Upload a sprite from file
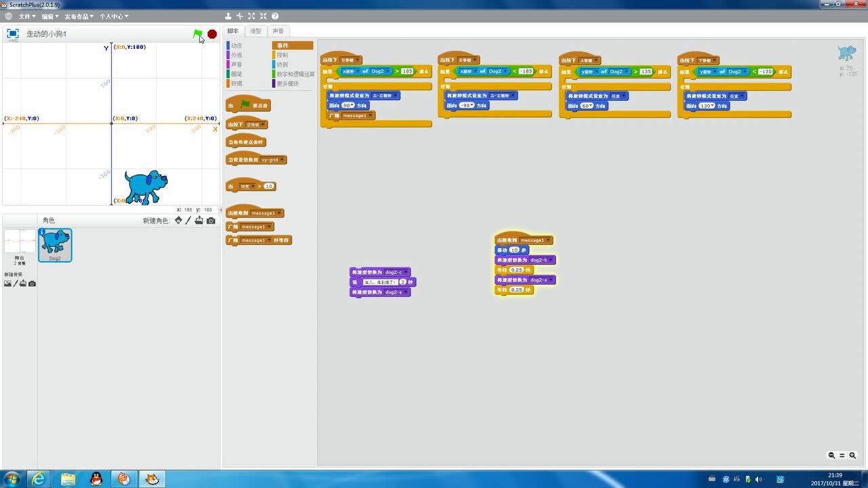This screenshot has width=868, height=488. [x=199, y=220]
